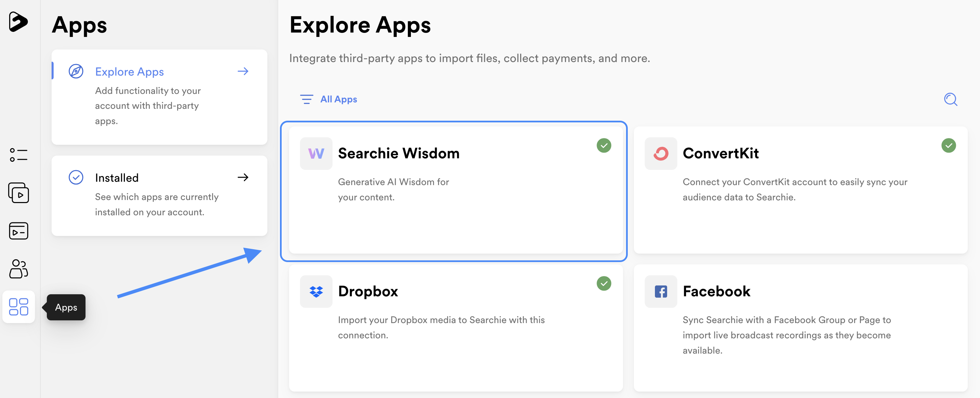980x398 pixels.
Task: Select the Explore Apps menu title
Action: click(129, 72)
